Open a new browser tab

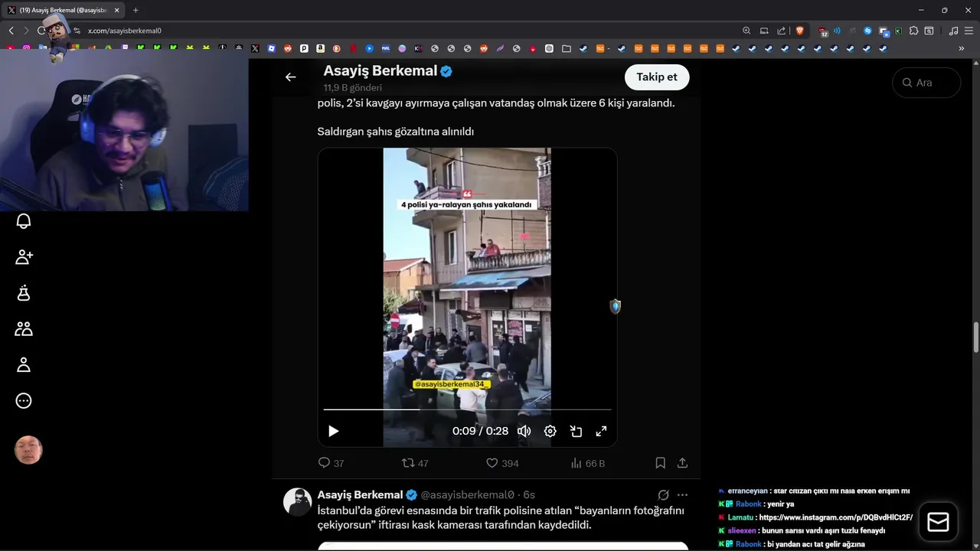coord(136,10)
